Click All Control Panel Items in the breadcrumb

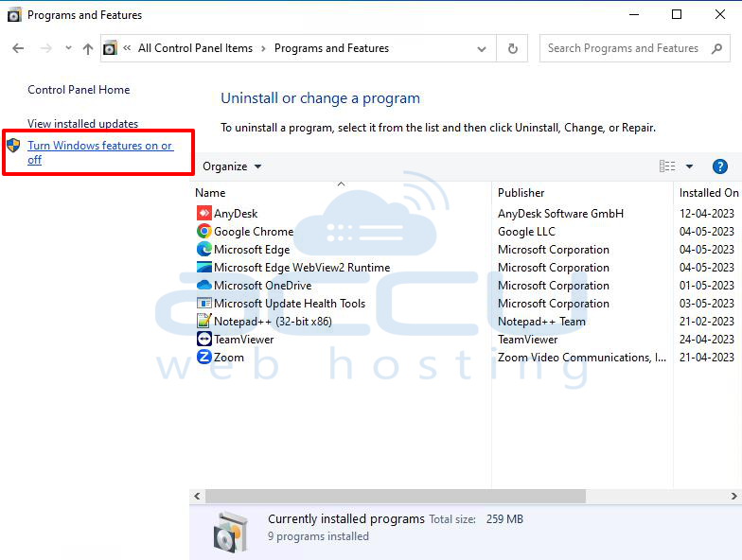[195, 48]
